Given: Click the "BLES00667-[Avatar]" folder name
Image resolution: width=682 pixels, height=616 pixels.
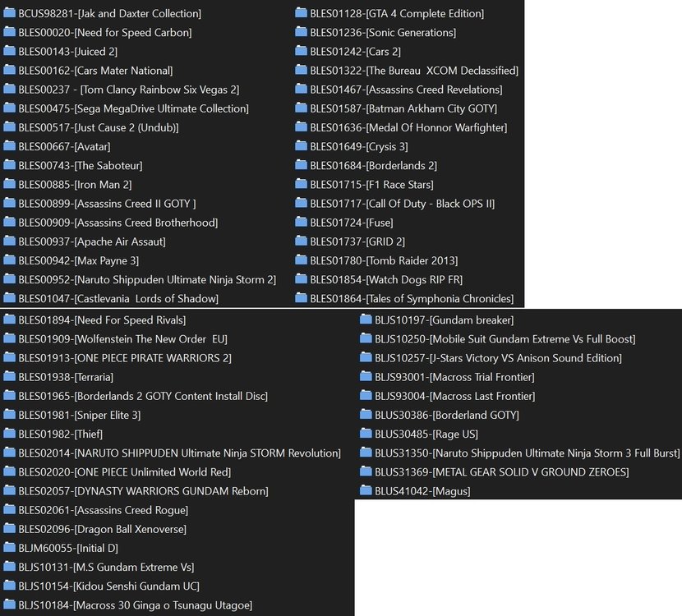Looking at the screenshot, I should point(64,146).
